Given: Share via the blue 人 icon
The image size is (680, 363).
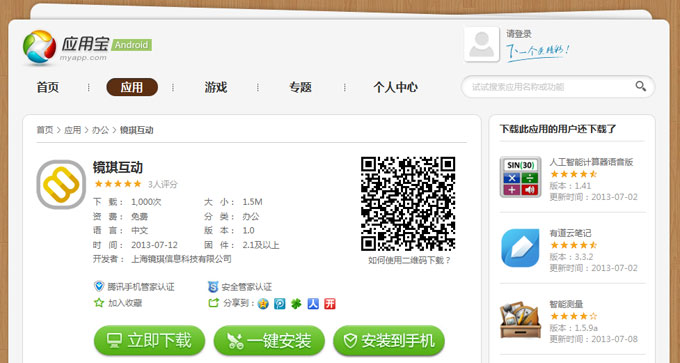Looking at the screenshot, I should click(x=313, y=304).
